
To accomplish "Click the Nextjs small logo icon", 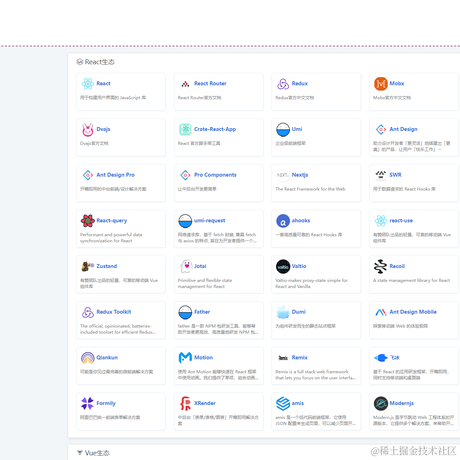I will [x=283, y=175].
